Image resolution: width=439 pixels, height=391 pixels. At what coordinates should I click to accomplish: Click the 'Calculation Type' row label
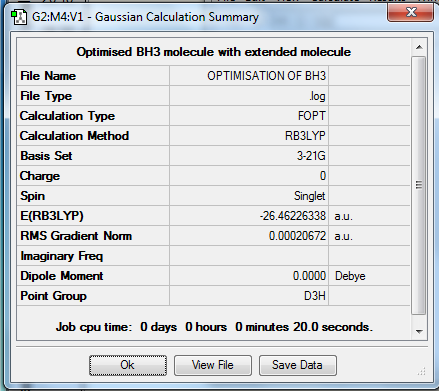[67, 116]
